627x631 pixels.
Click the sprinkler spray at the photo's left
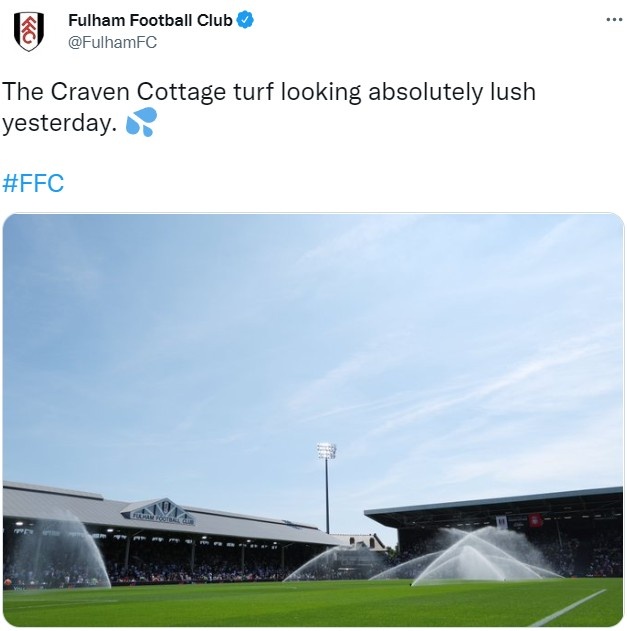62,550
